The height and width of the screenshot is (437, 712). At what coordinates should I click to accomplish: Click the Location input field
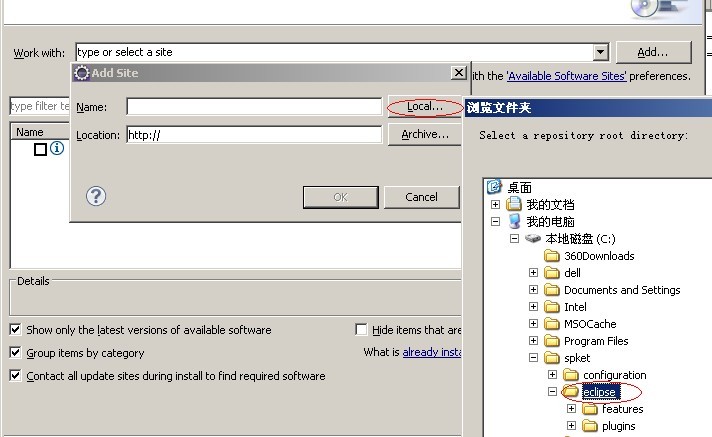(x=253, y=135)
